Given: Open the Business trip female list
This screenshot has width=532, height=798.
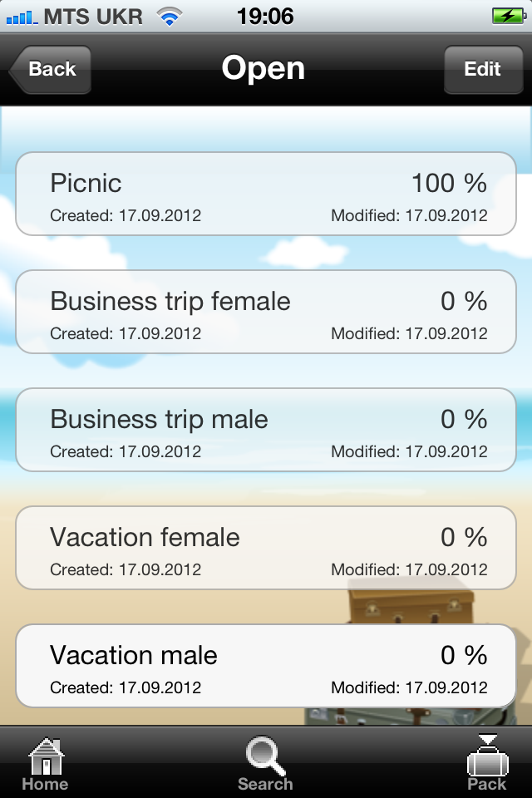Looking at the screenshot, I should [x=266, y=312].
